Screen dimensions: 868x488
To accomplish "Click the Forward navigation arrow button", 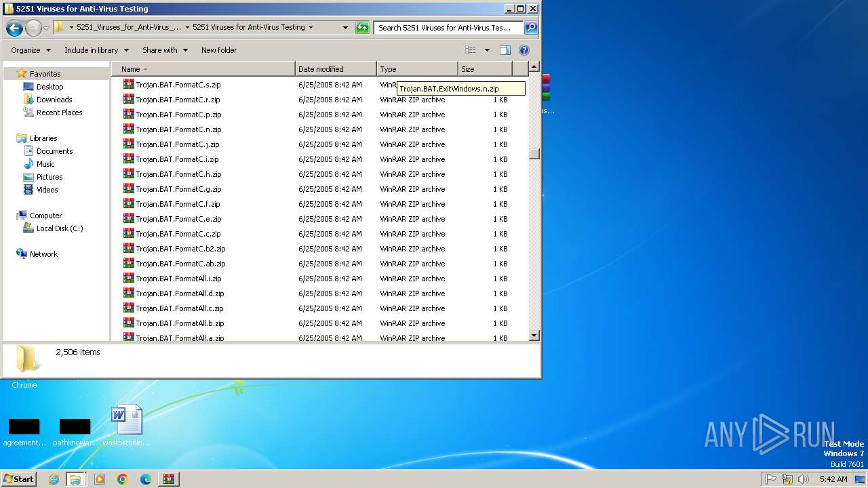I will click(x=33, y=28).
